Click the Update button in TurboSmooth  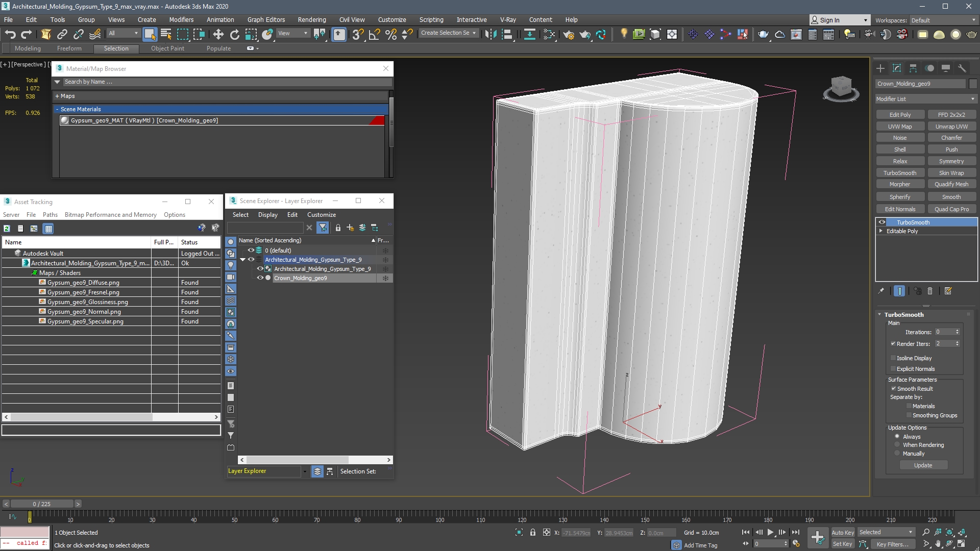pos(923,465)
